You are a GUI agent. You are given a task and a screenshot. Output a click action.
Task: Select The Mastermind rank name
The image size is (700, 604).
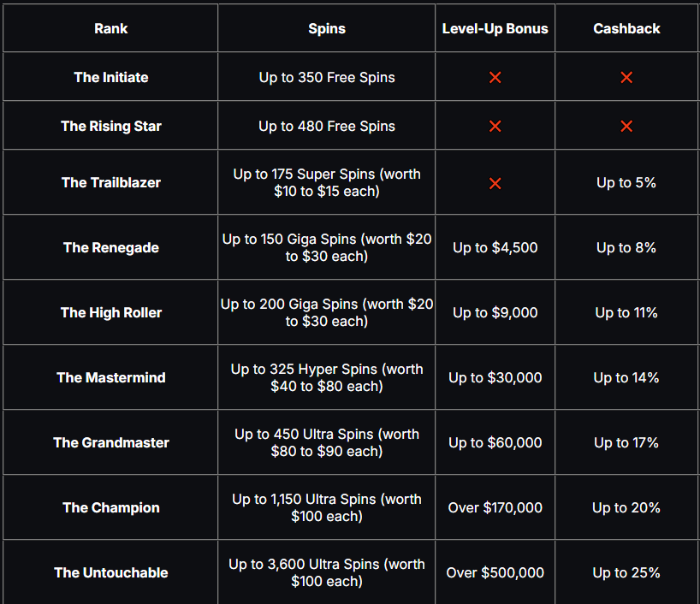110,377
